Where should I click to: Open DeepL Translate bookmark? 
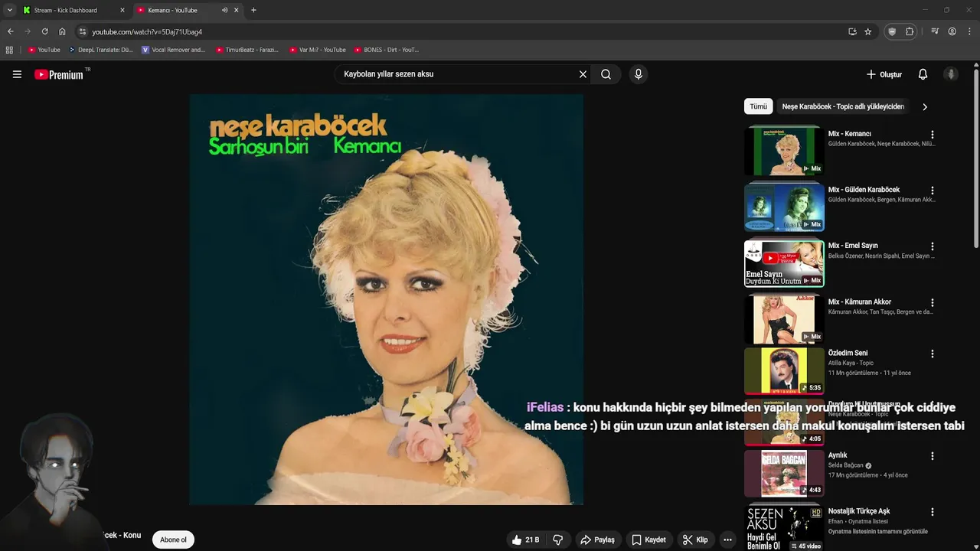(x=101, y=50)
